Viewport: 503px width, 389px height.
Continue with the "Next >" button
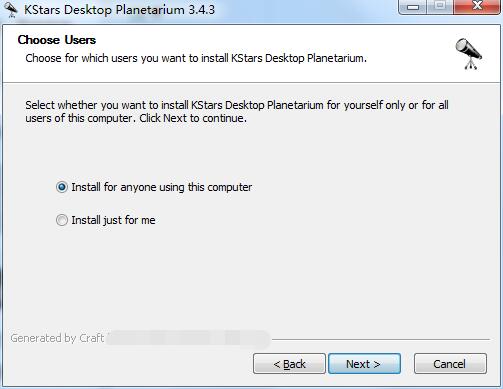click(x=364, y=364)
